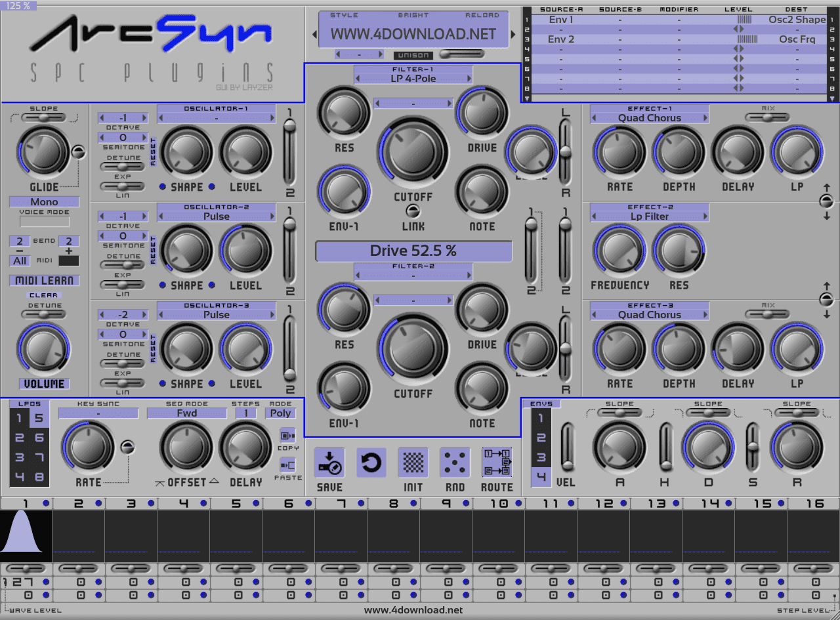Click the LFO PASTE icon

tap(287, 465)
